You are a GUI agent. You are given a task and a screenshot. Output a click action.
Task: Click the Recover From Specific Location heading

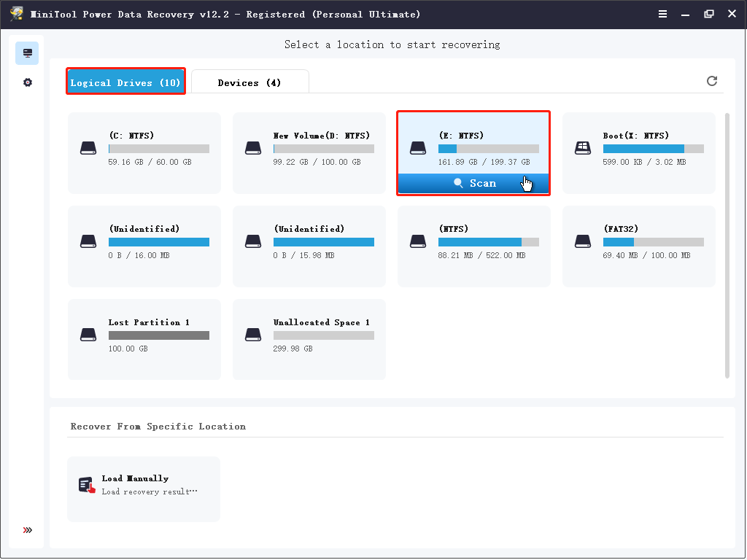pos(158,426)
